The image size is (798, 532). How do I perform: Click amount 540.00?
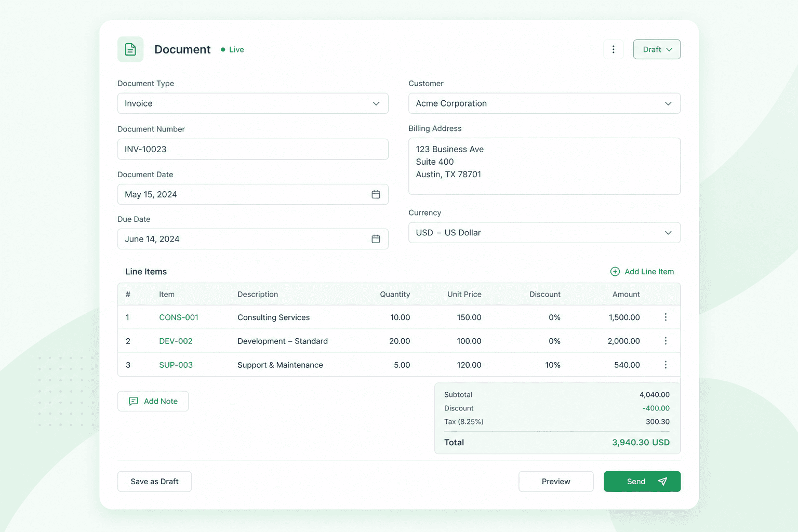tap(627, 365)
